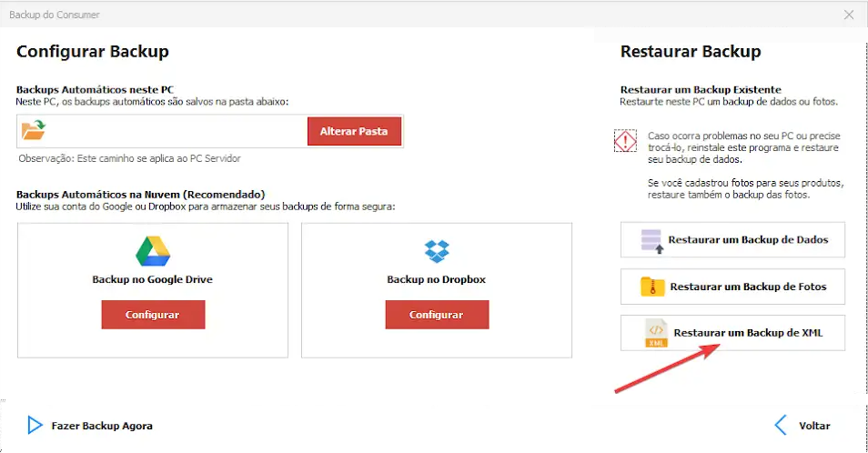
Task: Click the green folder icon in the path field
Action: [x=34, y=131]
